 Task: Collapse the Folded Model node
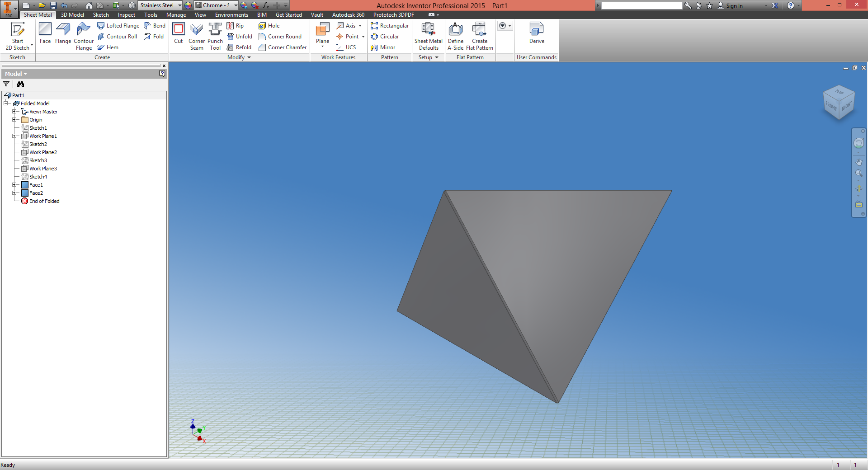click(x=6, y=103)
